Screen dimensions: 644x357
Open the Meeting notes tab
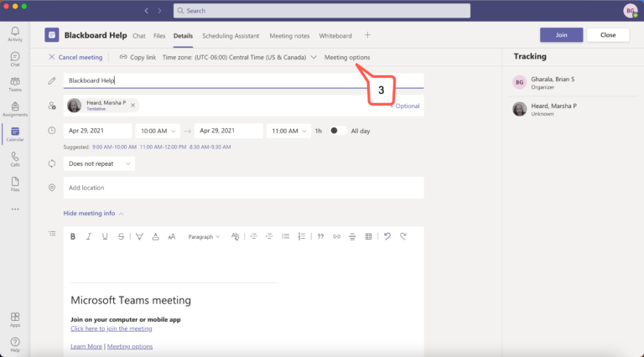click(289, 36)
